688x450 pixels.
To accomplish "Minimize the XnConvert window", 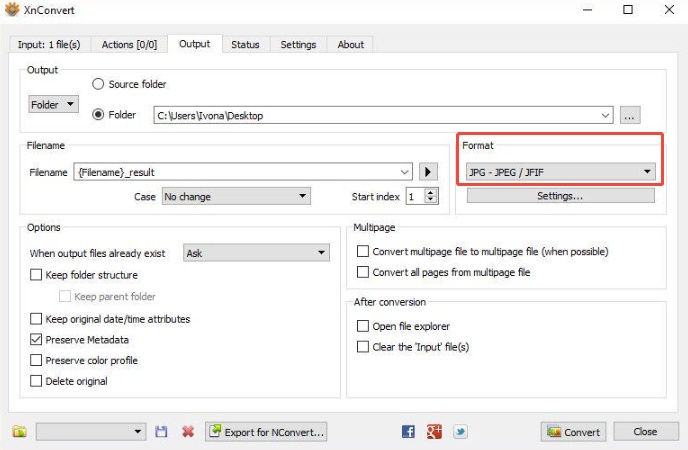I will click(587, 9).
